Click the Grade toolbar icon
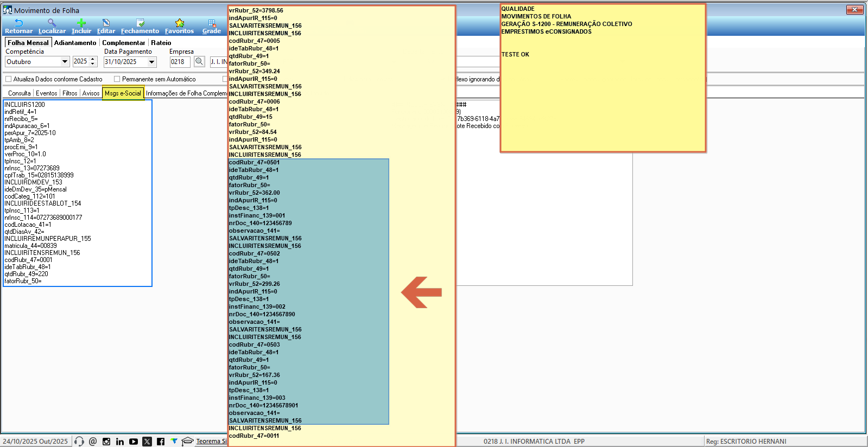Viewport: 868px width, 447px height. pyautogui.click(x=212, y=23)
